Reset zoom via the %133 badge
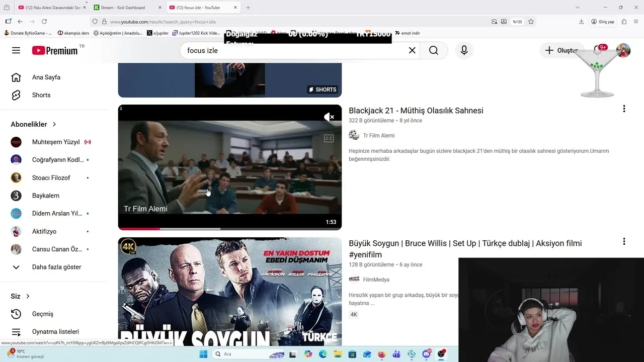The height and width of the screenshot is (362, 644). click(x=517, y=22)
